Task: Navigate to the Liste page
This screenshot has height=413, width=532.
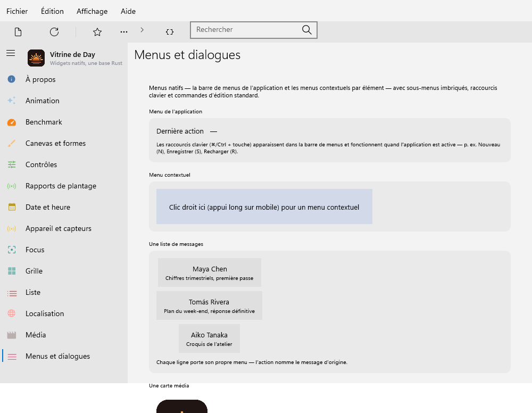Action: [64, 293]
